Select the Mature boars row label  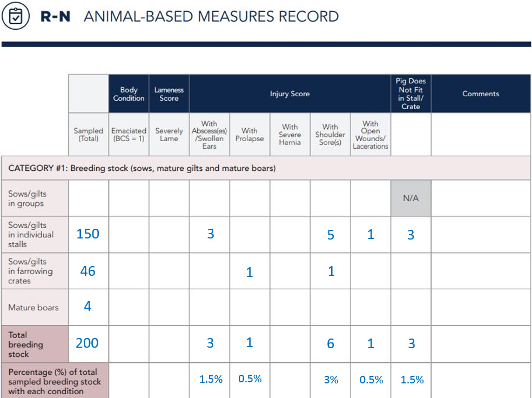point(34,307)
